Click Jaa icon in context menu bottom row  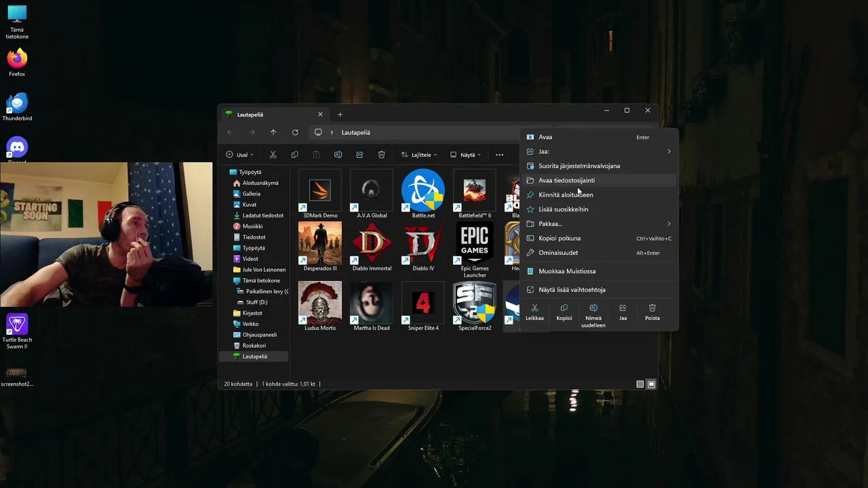tap(623, 312)
